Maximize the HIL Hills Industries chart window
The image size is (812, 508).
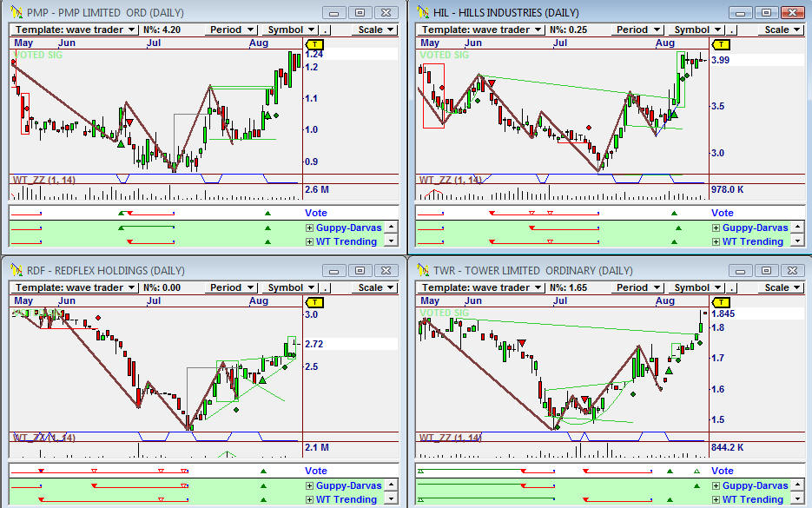767,12
